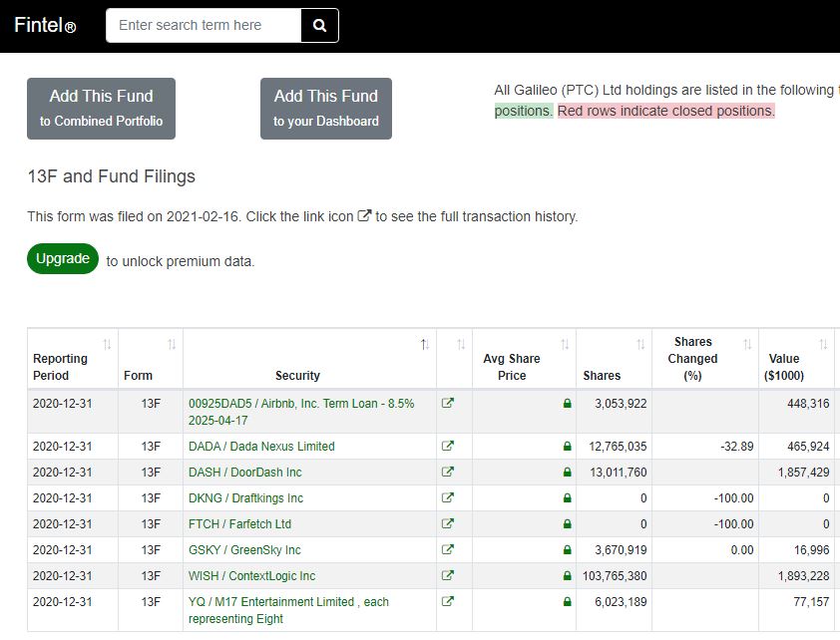Click external link icon in Farfetch row
This screenshot has width=840, height=640.
[x=447, y=524]
